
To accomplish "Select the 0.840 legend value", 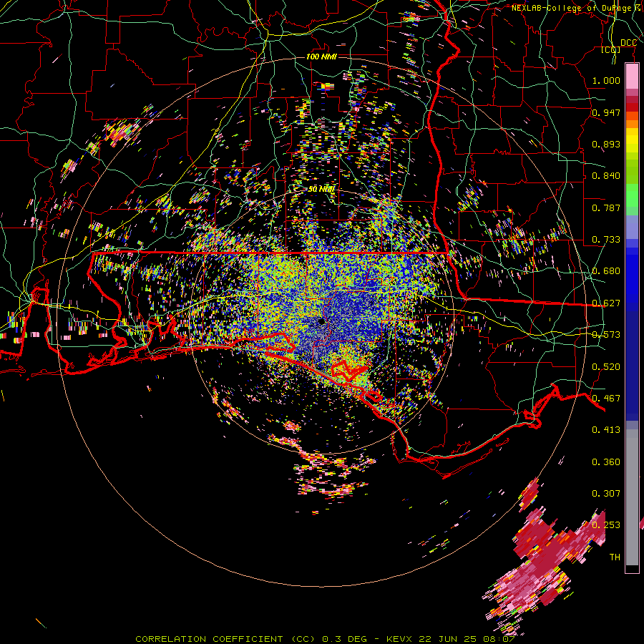I will (x=606, y=176).
